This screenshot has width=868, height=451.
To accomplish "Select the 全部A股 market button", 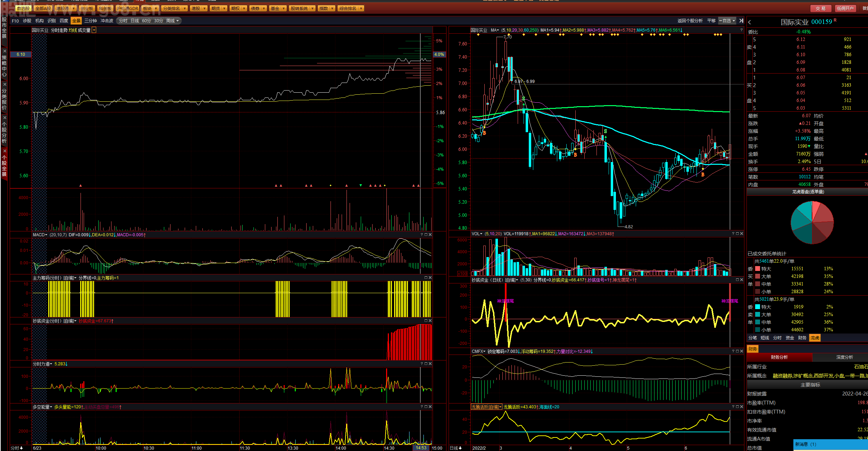I will 43,8.
